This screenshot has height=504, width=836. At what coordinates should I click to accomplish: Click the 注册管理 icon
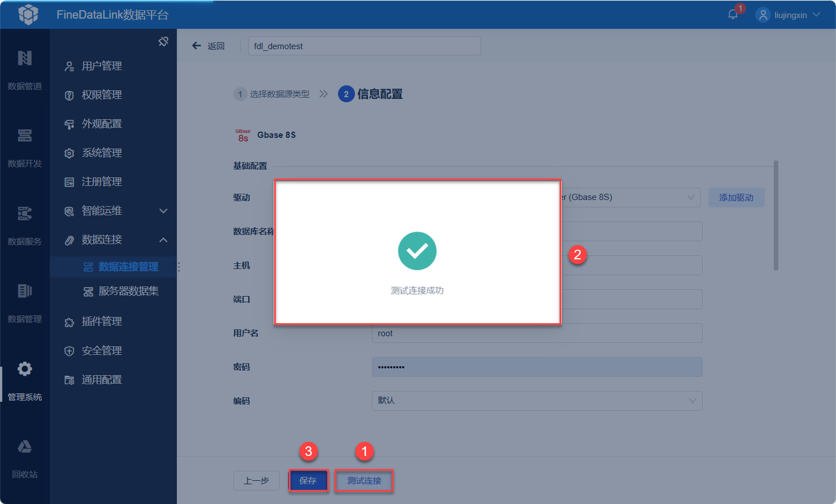[x=69, y=182]
